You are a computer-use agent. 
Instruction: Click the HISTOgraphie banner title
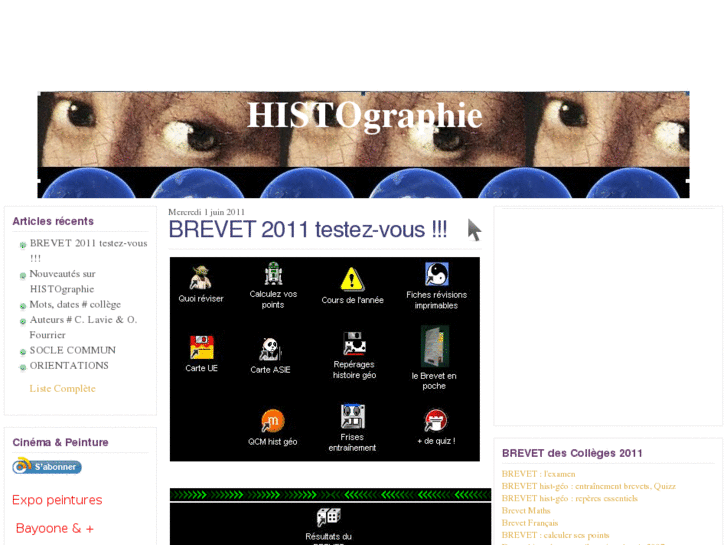(x=364, y=115)
